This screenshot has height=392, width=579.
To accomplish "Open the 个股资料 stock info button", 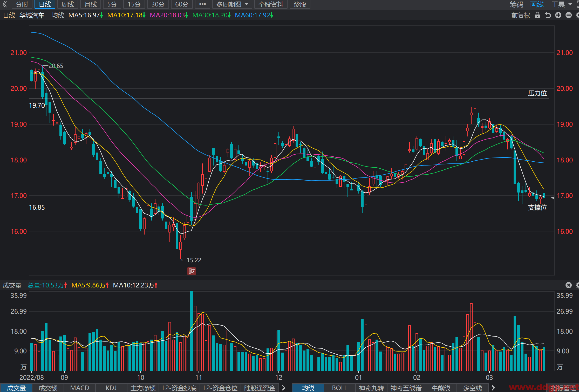I will click(x=271, y=4).
